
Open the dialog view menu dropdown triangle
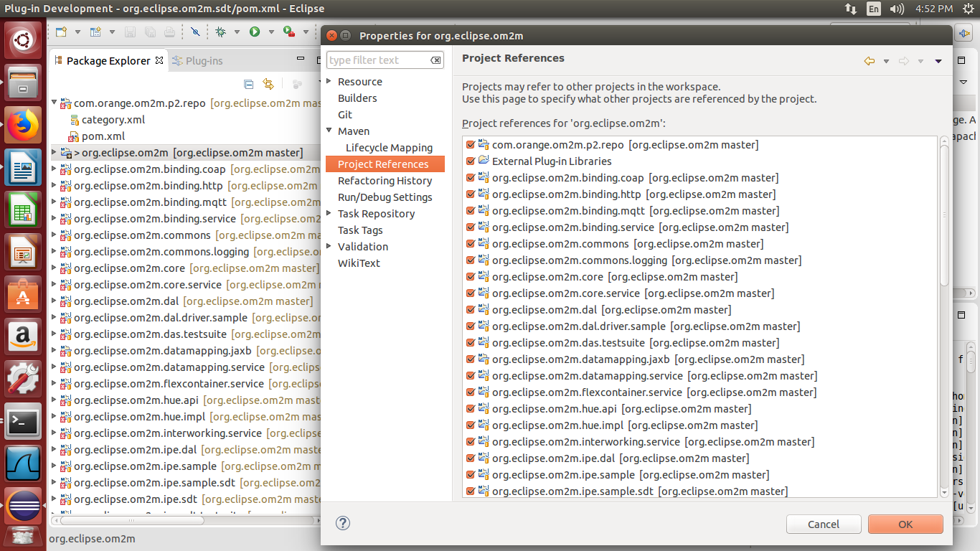coord(938,61)
